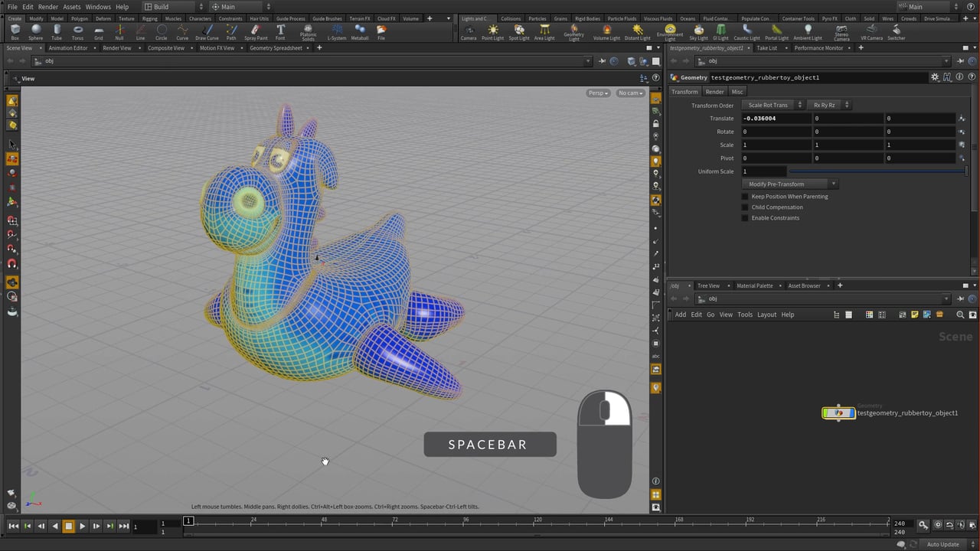980x551 pixels.
Task: Expand the No cam camera dropdown
Action: (630, 93)
